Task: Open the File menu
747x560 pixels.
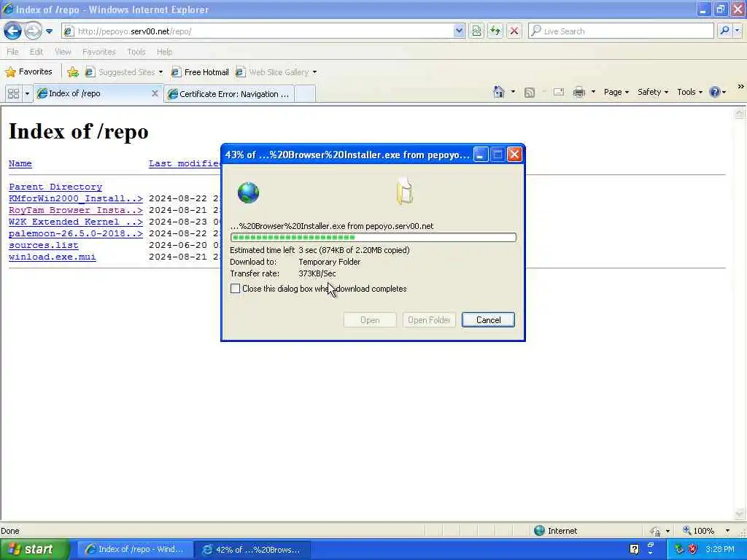Action: pos(12,52)
